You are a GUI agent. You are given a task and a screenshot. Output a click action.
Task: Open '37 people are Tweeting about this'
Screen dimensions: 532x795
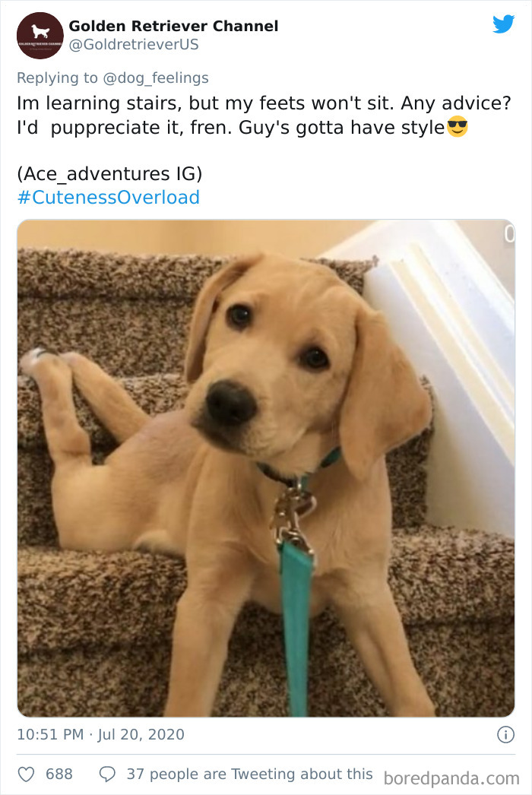tap(251, 774)
